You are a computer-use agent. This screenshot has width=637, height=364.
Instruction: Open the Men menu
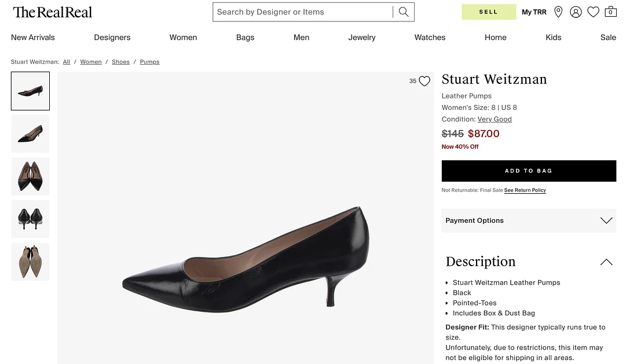[302, 38]
